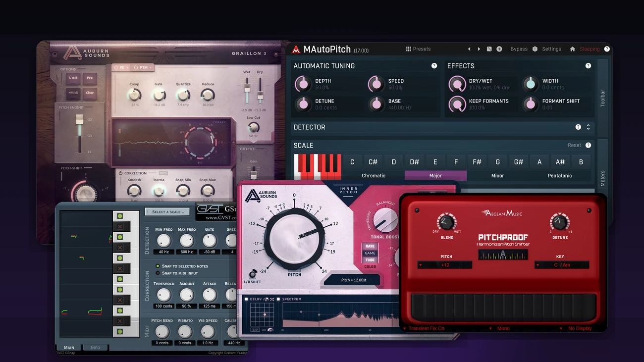Click the Aegean Music logo in Pitchproof
This screenshot has width=644, height=362.
[501, 213]
